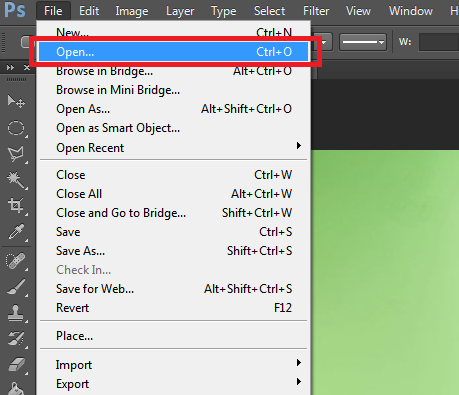The width and height of the screenshot is (459, 395).
Task: Open the Layer menu
Action: (180, 11)
